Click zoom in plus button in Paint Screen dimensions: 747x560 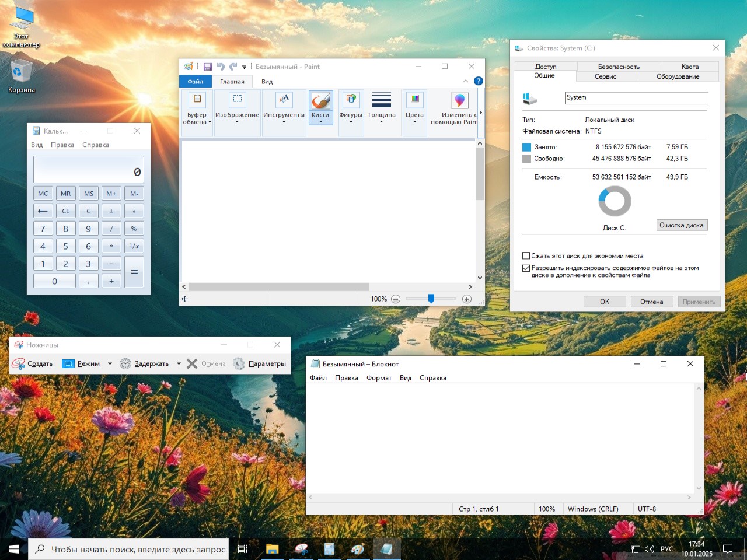(x=467, y=299)
